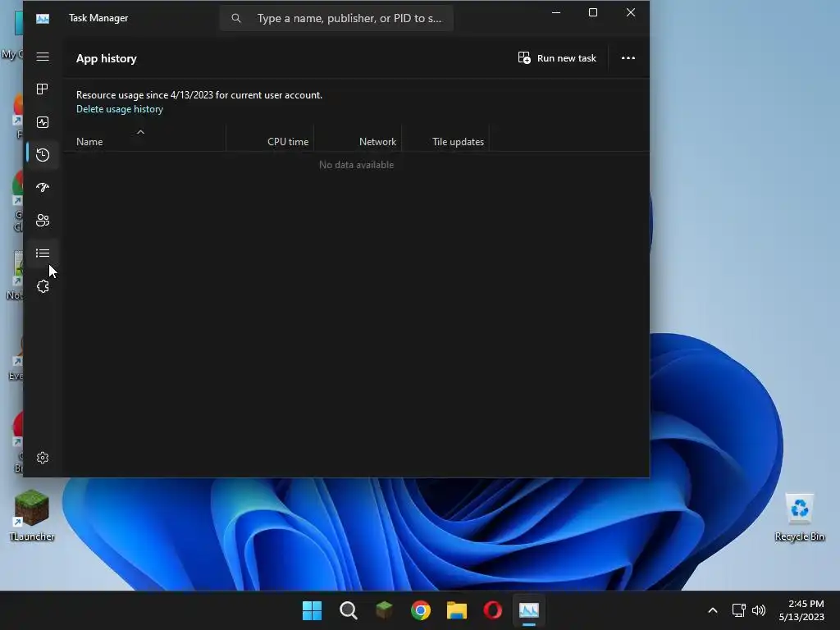The height and width of the screenshot is (630, 840).
Task: Click the volume speaker tray icon
Action: click(759, 610)
